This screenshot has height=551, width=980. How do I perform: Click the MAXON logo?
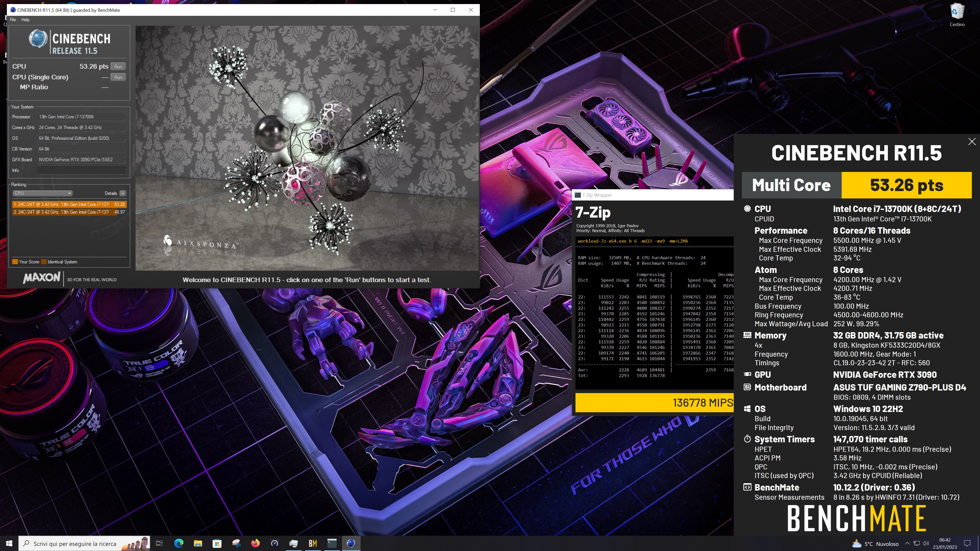tap(42, 278)
